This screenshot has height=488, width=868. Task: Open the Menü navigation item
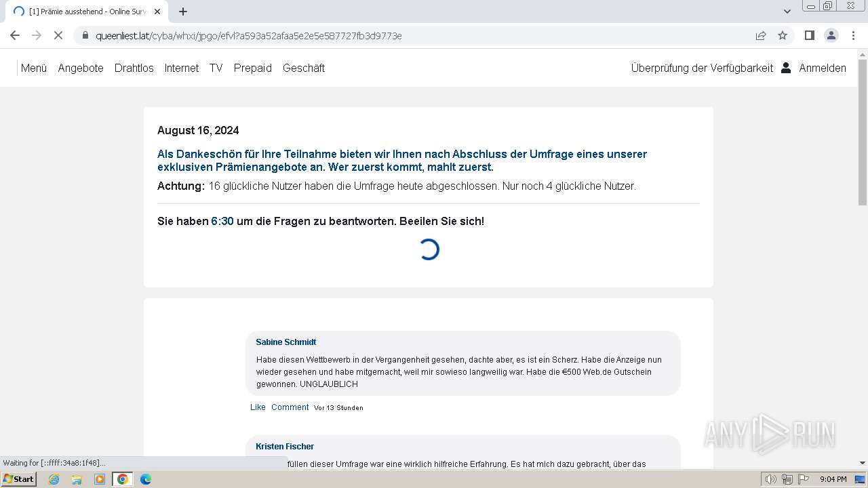click(x=34, y=68)
